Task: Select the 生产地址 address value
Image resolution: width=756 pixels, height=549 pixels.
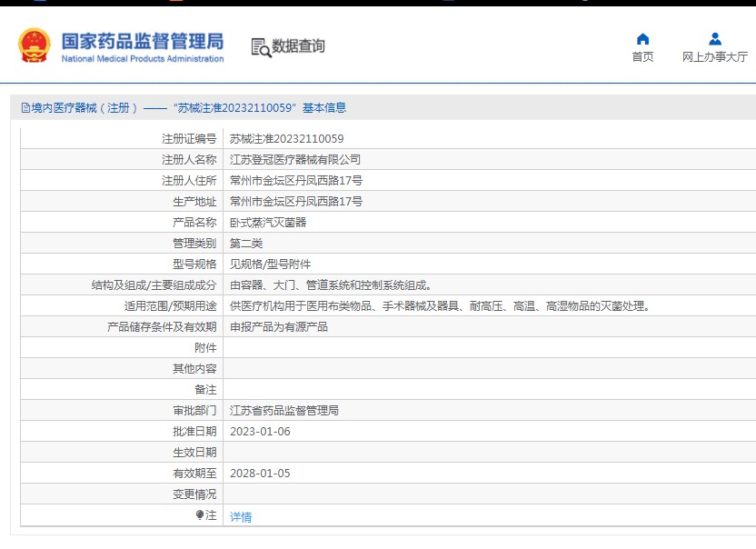Action: coord(296,201)
